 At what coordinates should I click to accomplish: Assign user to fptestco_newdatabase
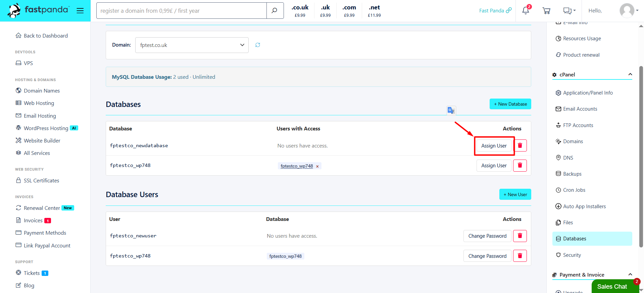[494, 145]
